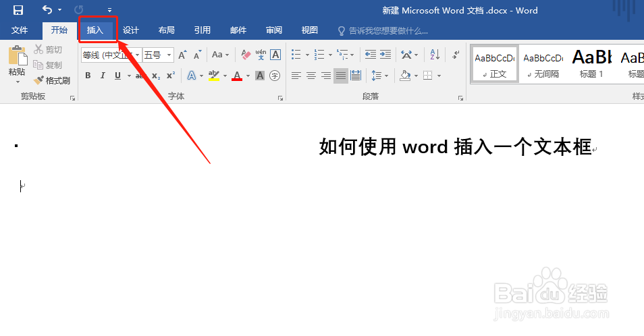
Task: Click the 剪切 cut button
Action: click(x=48, y=49)
